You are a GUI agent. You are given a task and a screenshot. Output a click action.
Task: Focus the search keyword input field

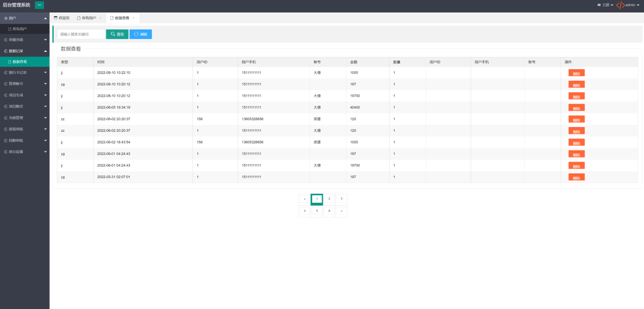tap(81, 34)
